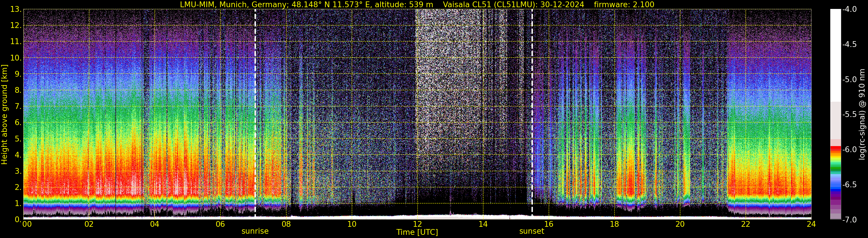Click the '10.' height axis tick label
868x238 pixels.
point(16,58)
